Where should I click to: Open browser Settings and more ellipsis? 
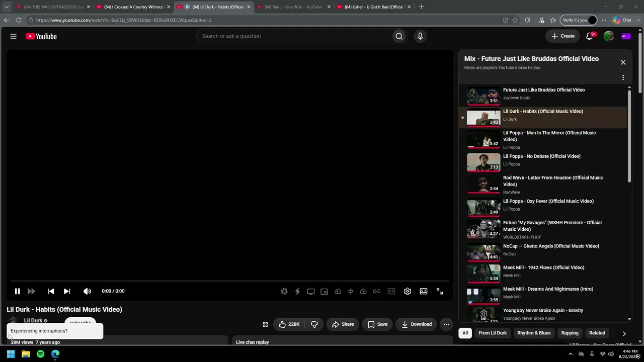click(604, 20)
